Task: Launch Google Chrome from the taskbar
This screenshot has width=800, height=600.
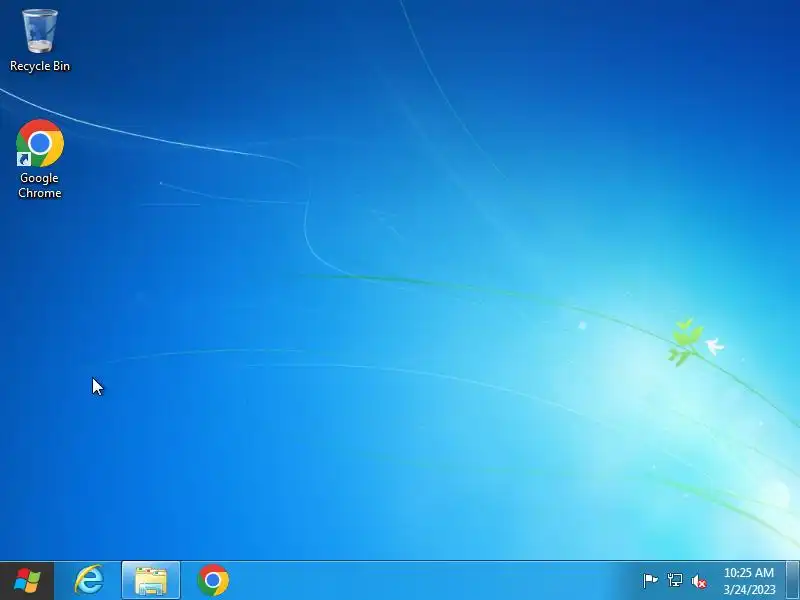Action: tap(213, 580)
